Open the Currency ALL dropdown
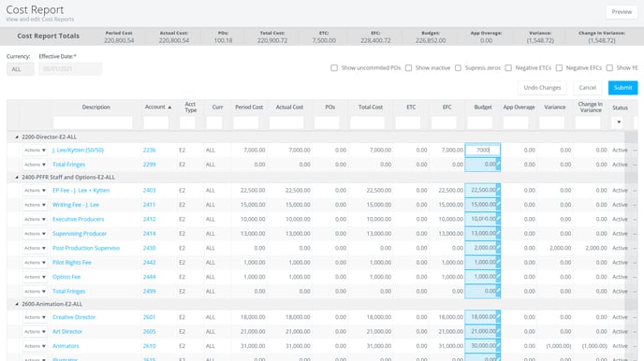 tap(21, 69)
